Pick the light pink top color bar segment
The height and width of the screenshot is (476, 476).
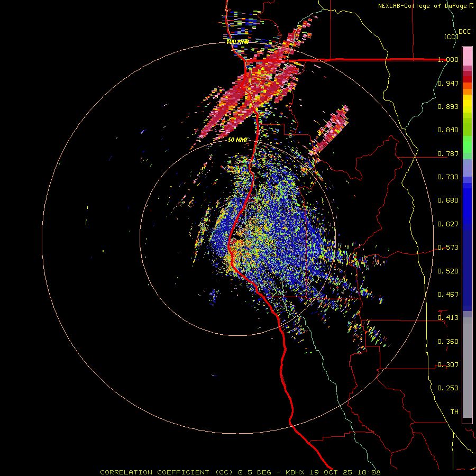click(467, 57)
